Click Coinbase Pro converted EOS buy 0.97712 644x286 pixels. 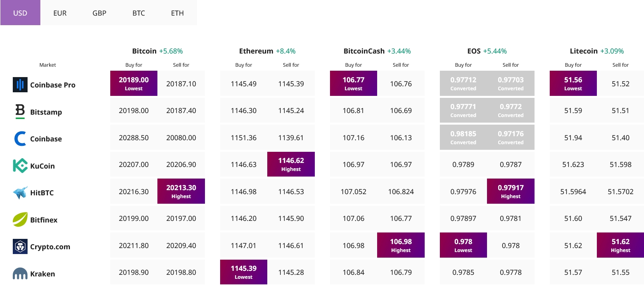tap(463, 83)
